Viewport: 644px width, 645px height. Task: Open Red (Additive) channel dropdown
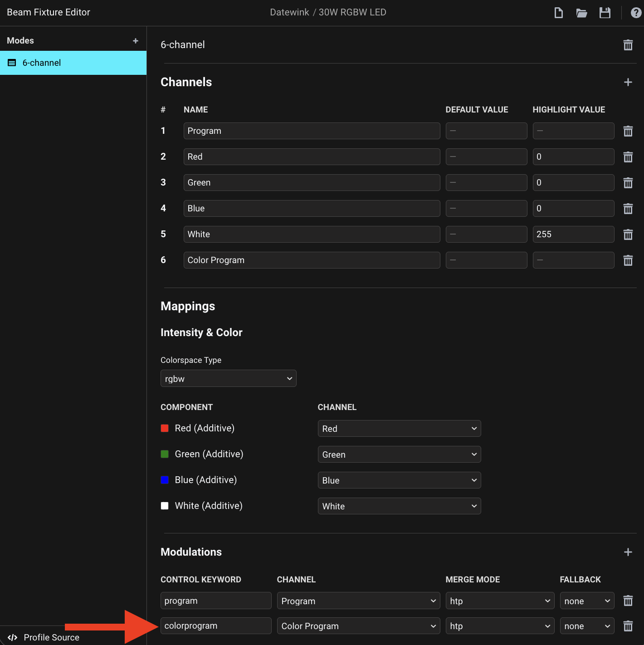coord(399,429)
